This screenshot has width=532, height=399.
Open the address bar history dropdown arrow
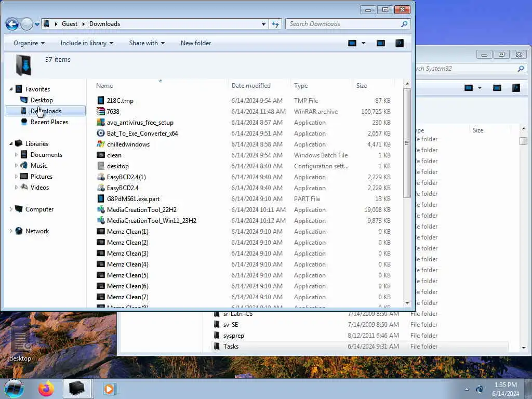point(263,24)
